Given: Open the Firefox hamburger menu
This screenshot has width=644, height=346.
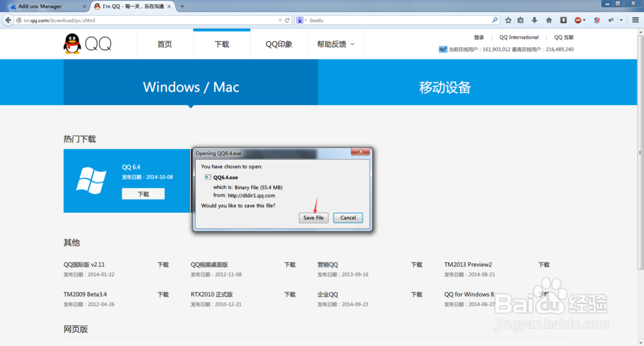Looking at the screenshot, I should [636, 20].
